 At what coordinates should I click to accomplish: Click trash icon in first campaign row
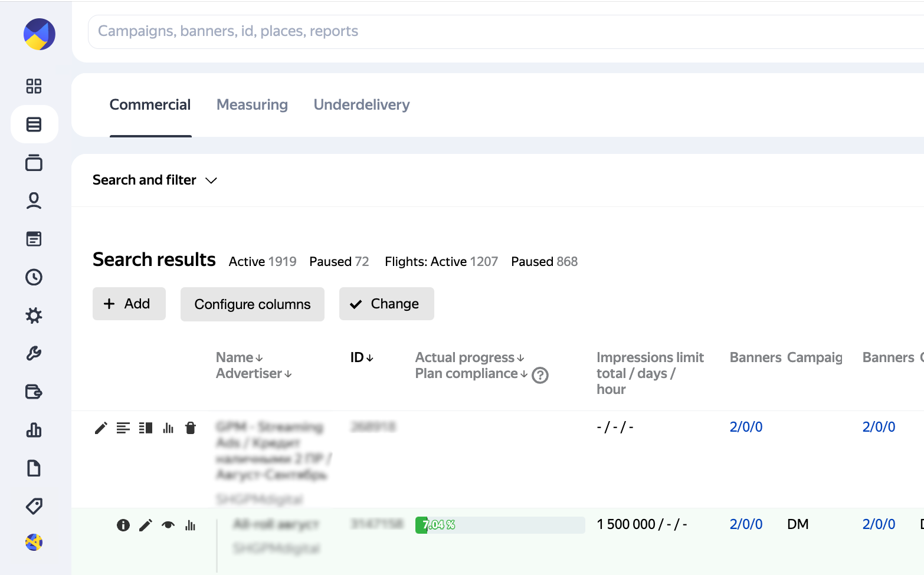190,428
